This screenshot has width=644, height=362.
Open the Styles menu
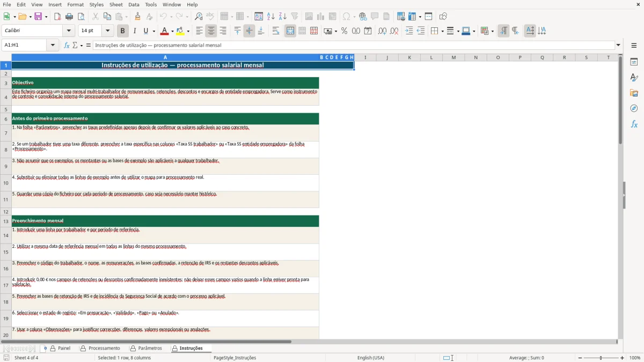97,4
